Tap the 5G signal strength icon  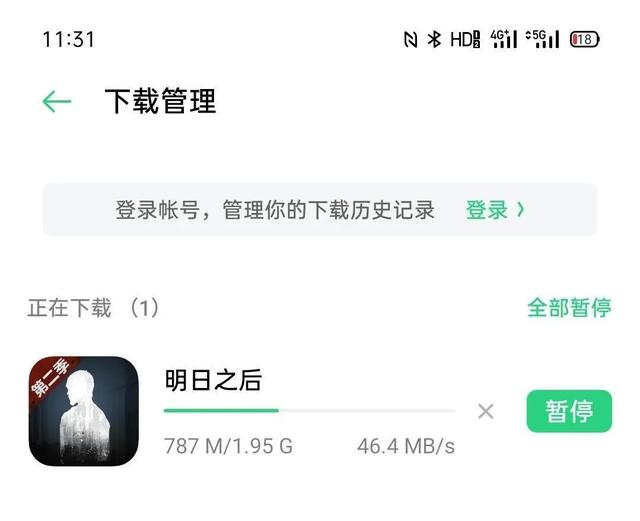click(542, 39)
